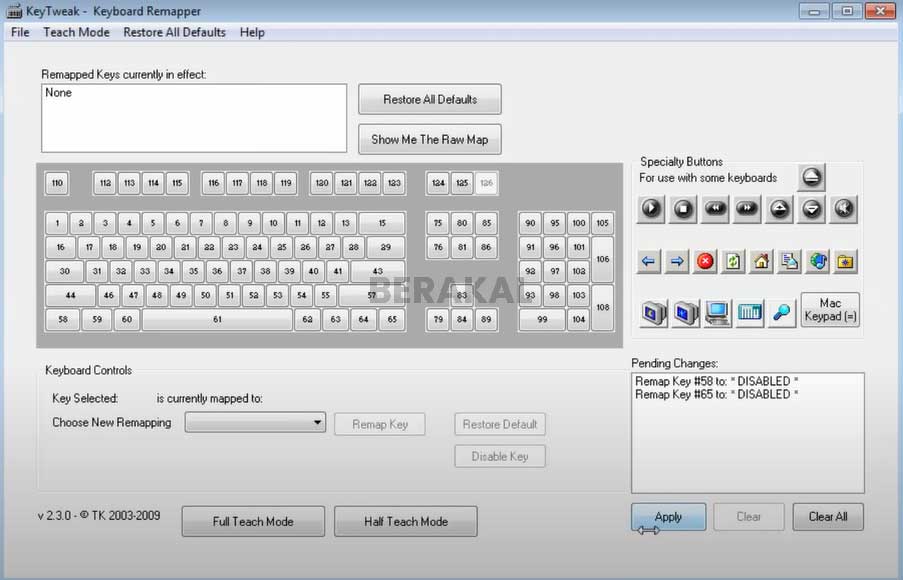Click the Restore All Defaults button
903x580 pixels.
[430, 99]
